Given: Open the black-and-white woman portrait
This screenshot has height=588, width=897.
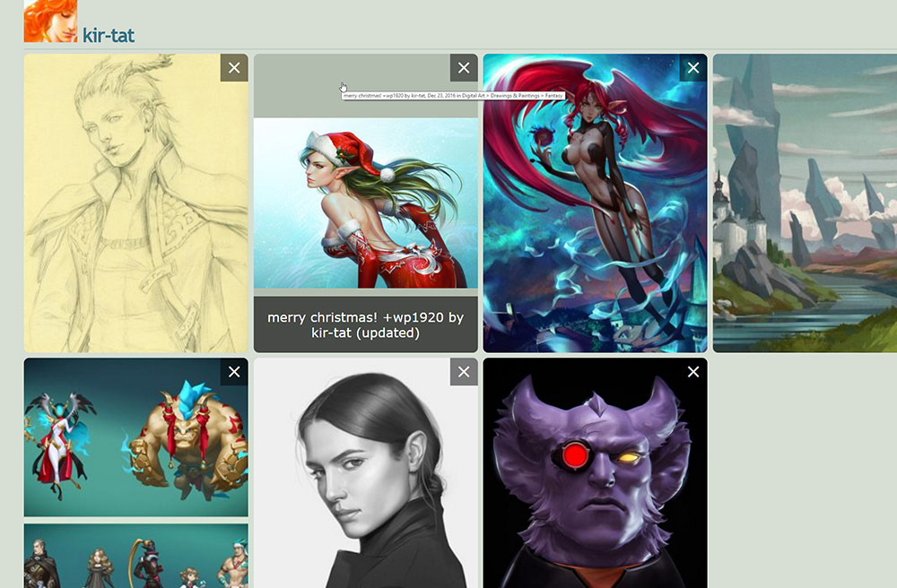Looking at the screenshot, I should click(366, 473).
